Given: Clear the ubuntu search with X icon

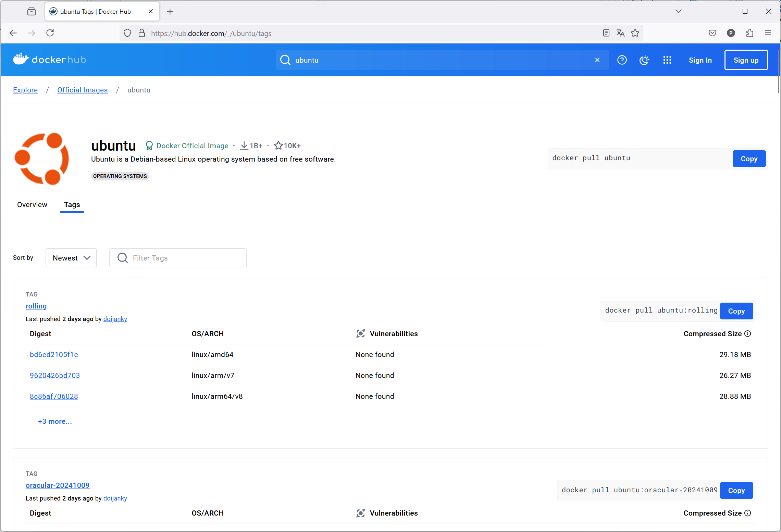Looking at the screenshot, I should [597, 60].
